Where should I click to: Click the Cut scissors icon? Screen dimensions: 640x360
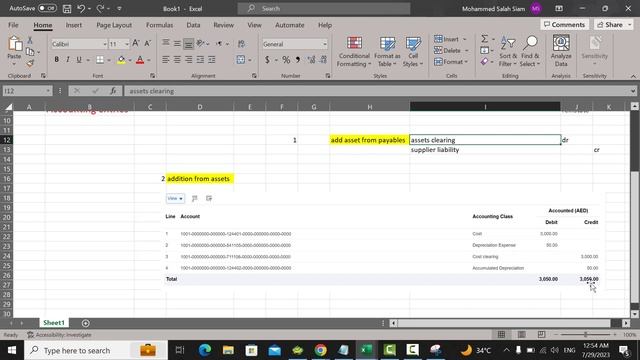(x=30, y=40)
